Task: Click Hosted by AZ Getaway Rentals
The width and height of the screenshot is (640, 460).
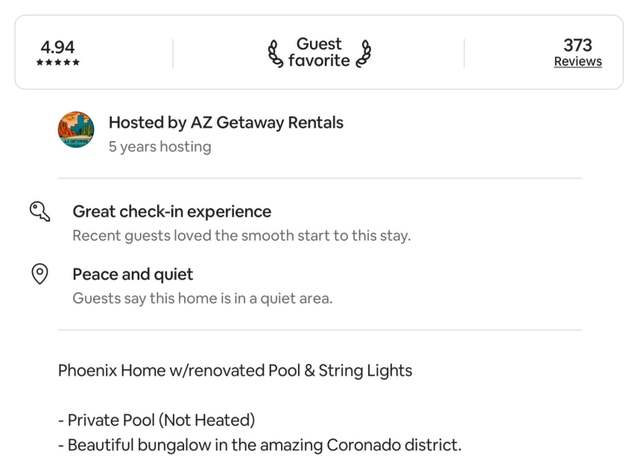Action: click(226, 122)
